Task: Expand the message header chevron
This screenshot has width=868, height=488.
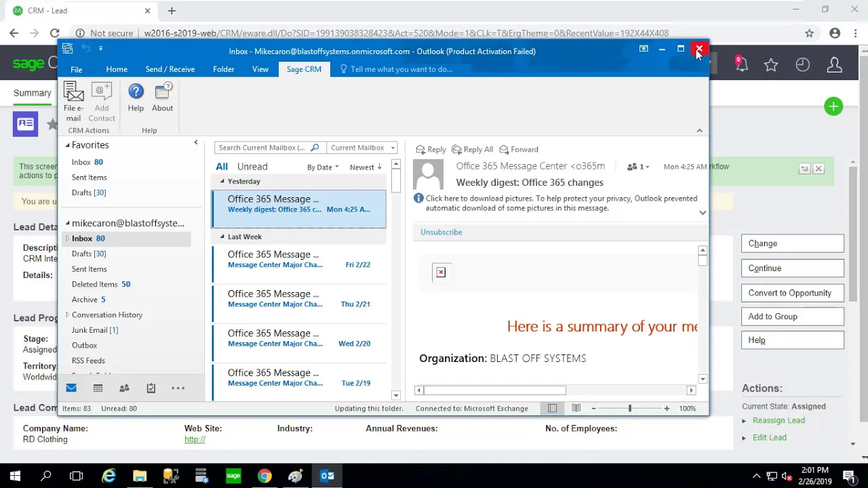Action: pyautogui.click(x=703, y=213)
